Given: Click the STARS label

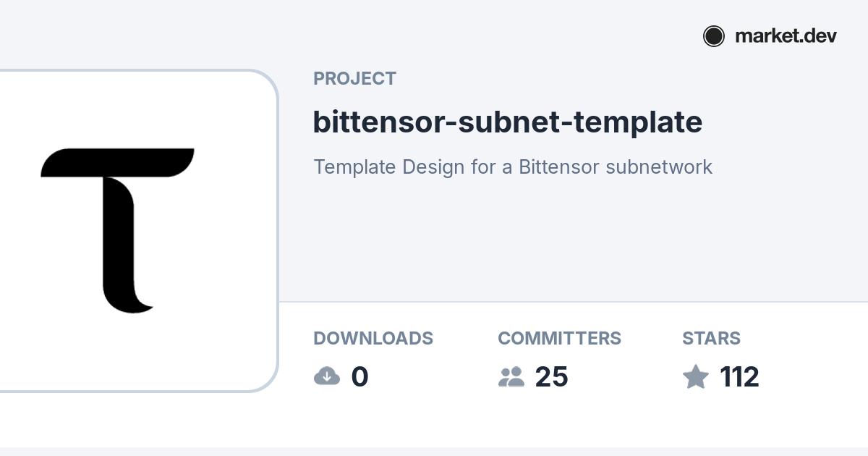Looking at the screenshot, I should coord(711,338).
